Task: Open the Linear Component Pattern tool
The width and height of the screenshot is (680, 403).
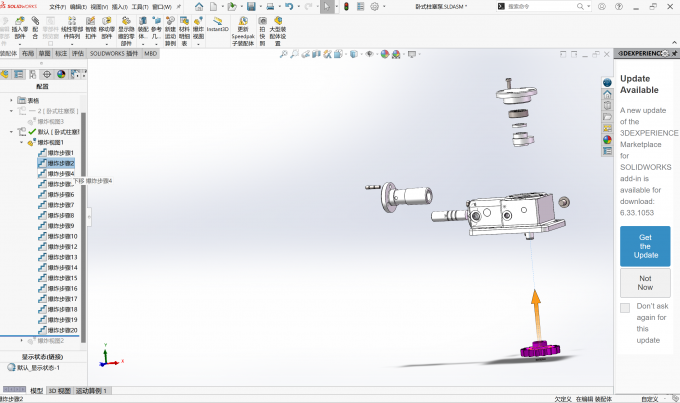Action: [x=72, y=29]
